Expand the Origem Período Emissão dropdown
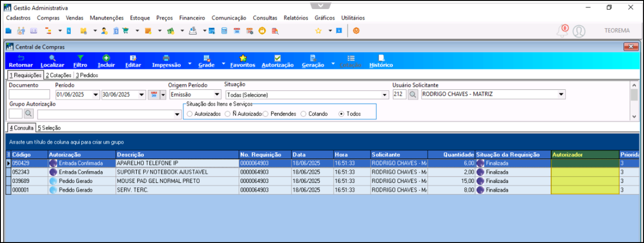The height and width of the screenshot is (243, 644). pyautogui.click(x=217, y=95)
